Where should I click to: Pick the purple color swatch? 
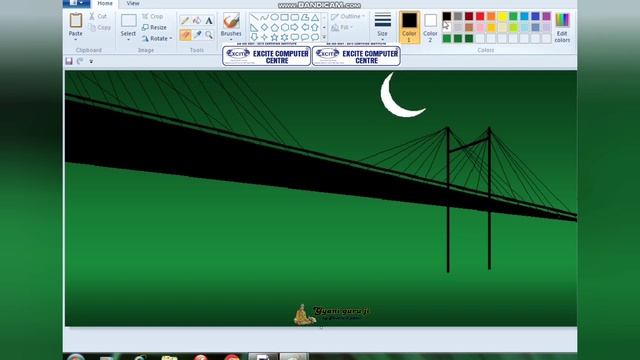point(546,16)
